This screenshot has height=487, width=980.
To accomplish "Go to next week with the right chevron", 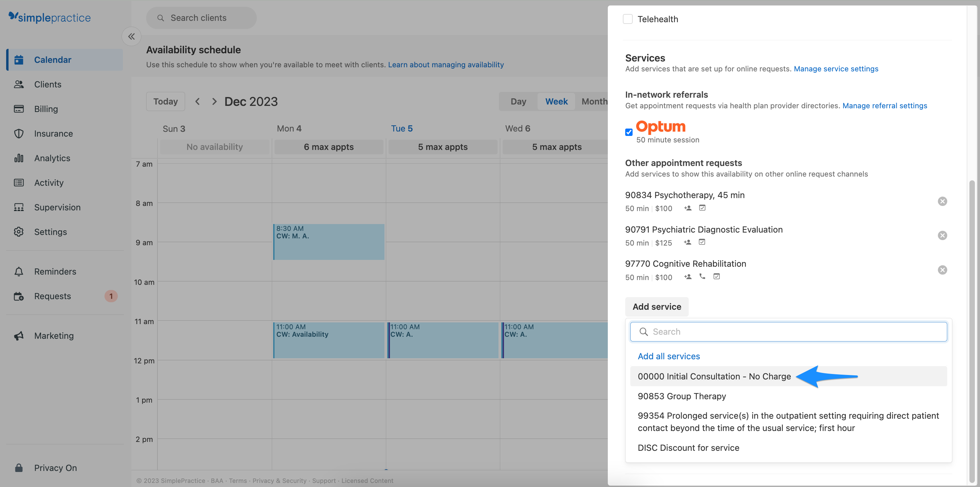I will (x=214, y=101).
